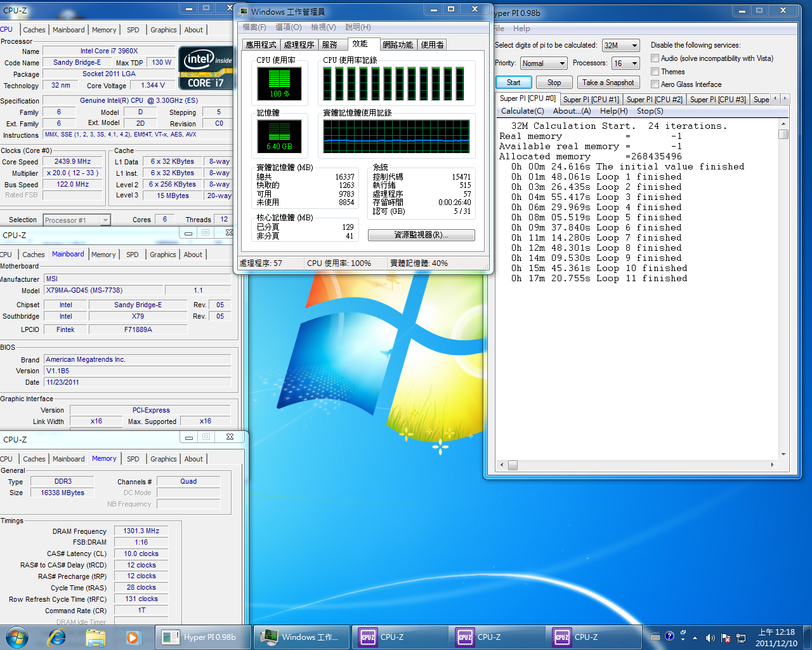The height and width of the screenshot is (650, 812).
Task: Expand the Priority Normal dropdown
Action: coord(544,63)
